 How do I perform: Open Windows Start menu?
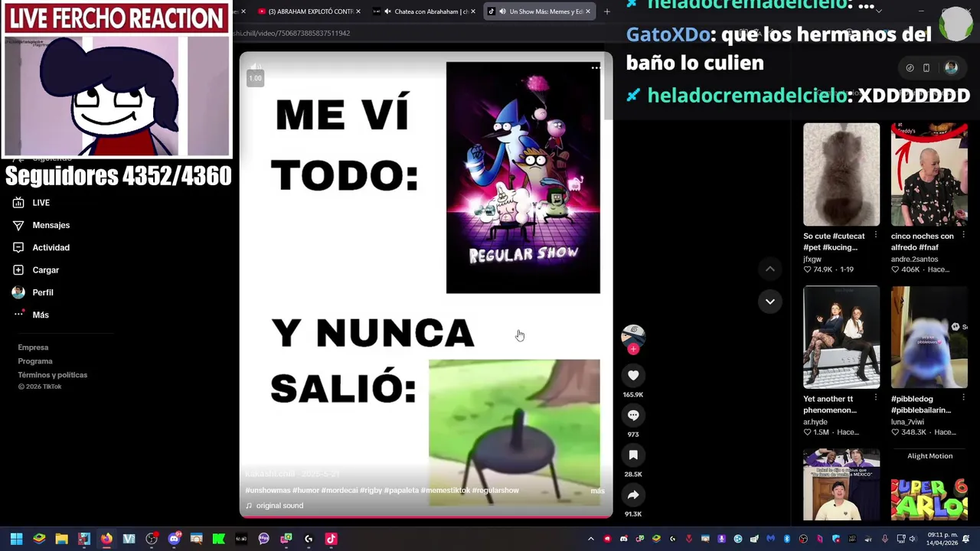[16, 539]
